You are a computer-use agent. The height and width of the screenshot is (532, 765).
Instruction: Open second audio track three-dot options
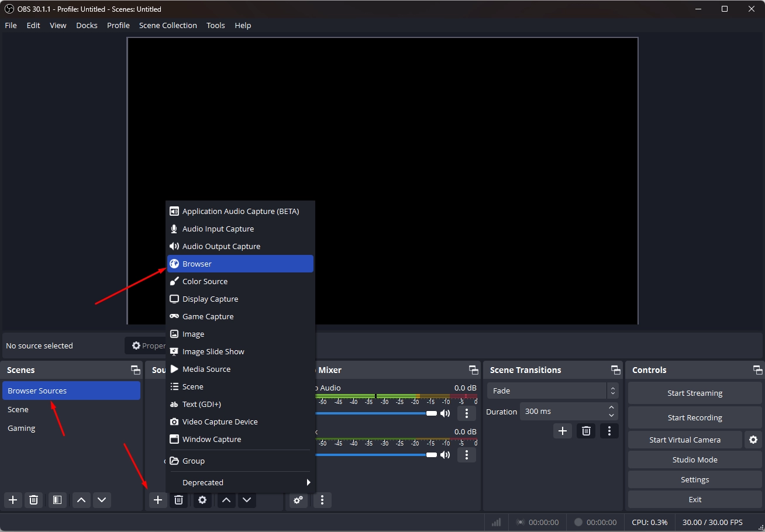pos(466,454)
